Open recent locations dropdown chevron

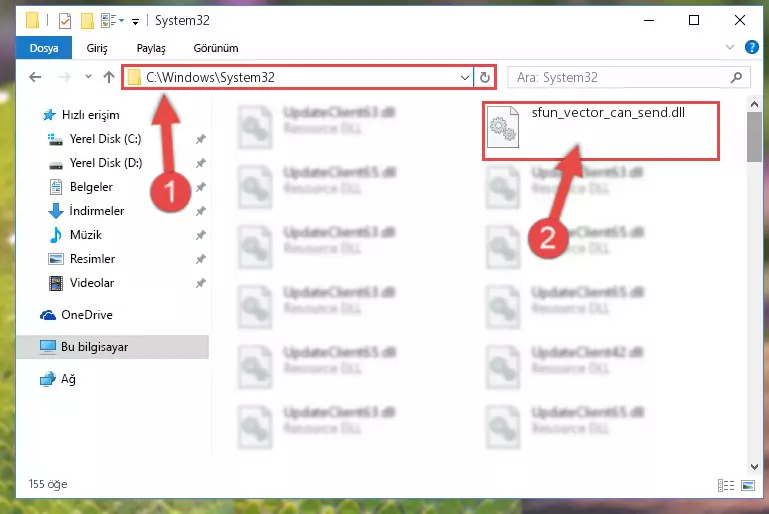88,77
